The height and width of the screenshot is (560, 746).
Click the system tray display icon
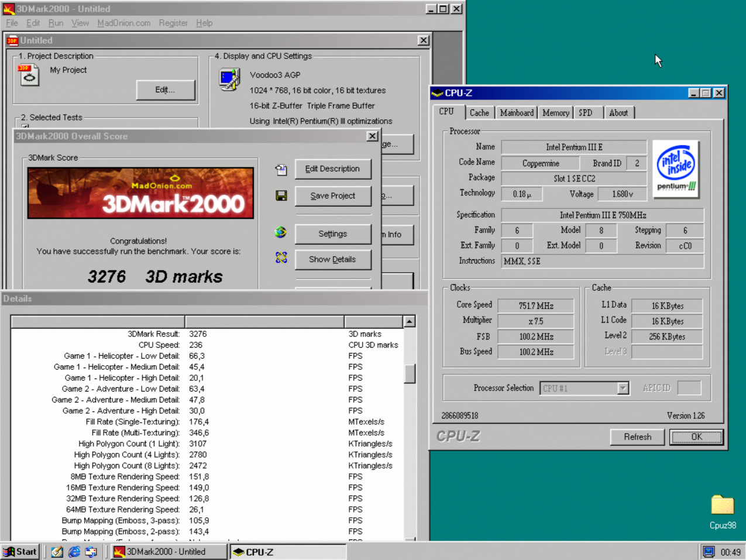tap(709, 552)
